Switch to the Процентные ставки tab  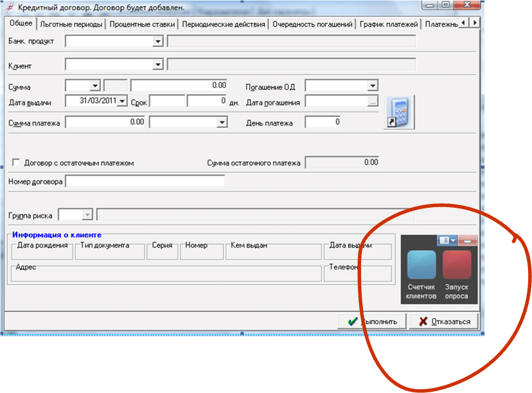tap(143, 24)
